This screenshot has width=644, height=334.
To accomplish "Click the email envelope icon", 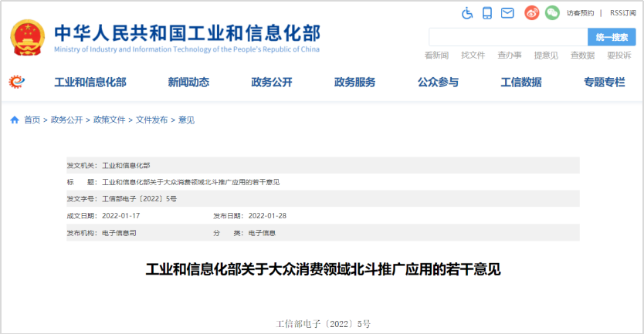I will coord(507,13).
